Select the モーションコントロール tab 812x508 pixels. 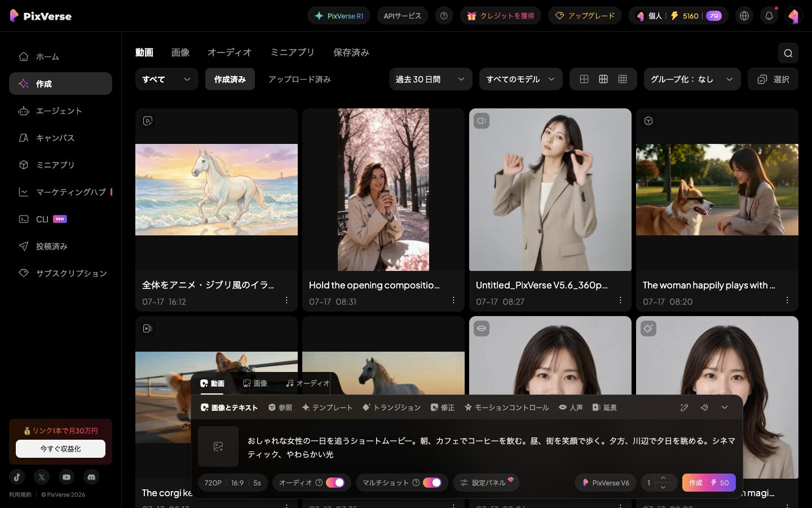pyautogui.click(x=506, y=408)
